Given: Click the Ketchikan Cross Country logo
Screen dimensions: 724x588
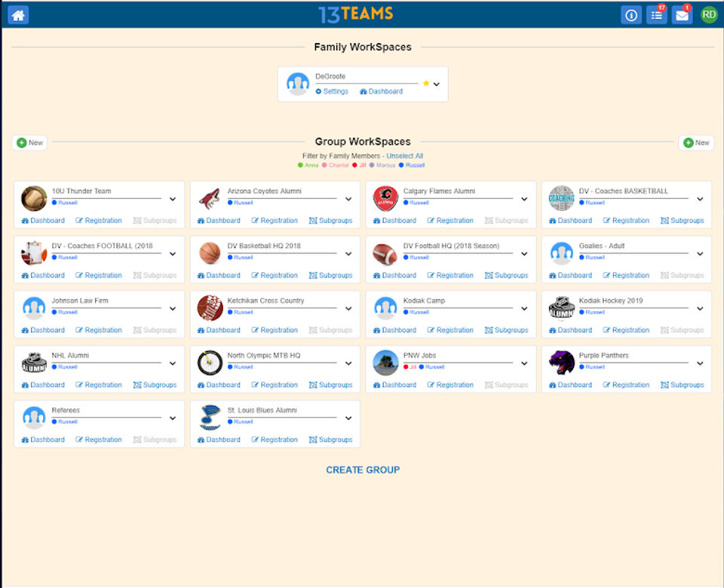Looking at the screenshot, I should [210, 308].
